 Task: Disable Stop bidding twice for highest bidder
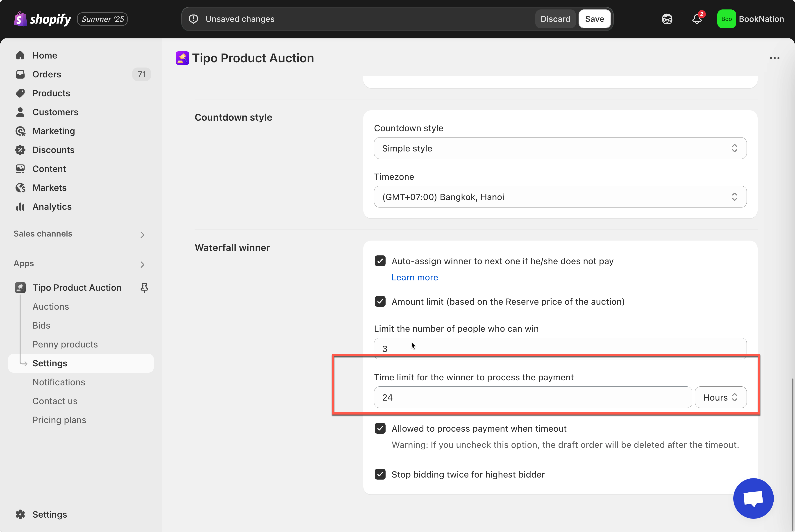coord(380,474)
